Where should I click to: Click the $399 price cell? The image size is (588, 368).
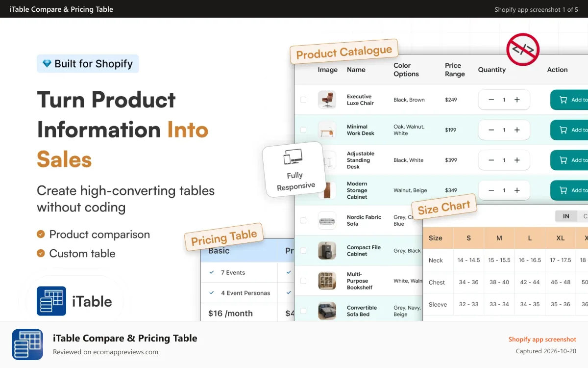pyautogui.click(x=451, y=160)
